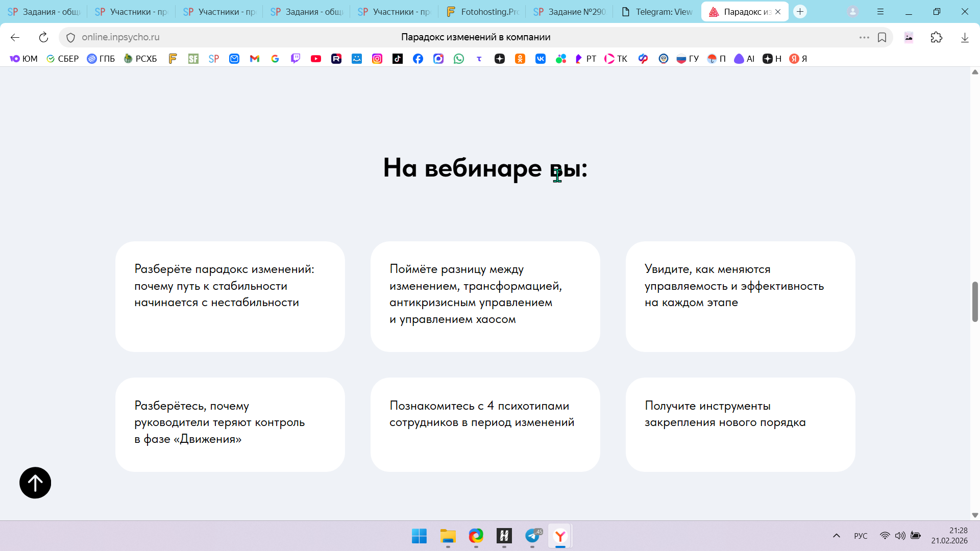Reload the page with refresh button
This screenshot has width=980, height=551.
[x=43, y=37]
